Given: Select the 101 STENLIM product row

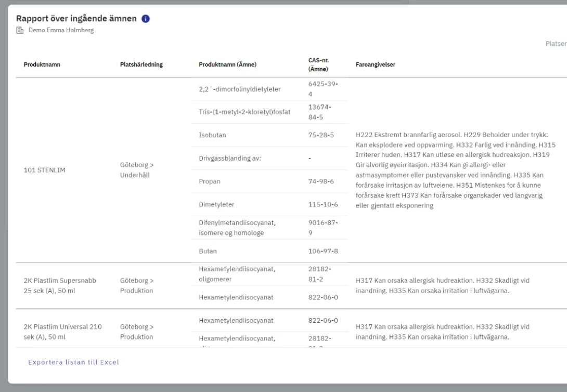Looking at the screenshot, I should [x=45, y=169].
